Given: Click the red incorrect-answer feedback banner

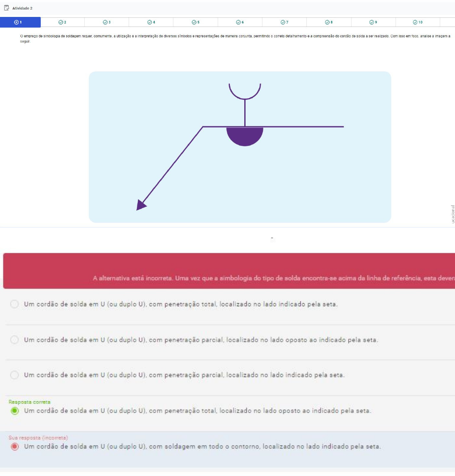Looking at the screenshot, I should [229, 271].
